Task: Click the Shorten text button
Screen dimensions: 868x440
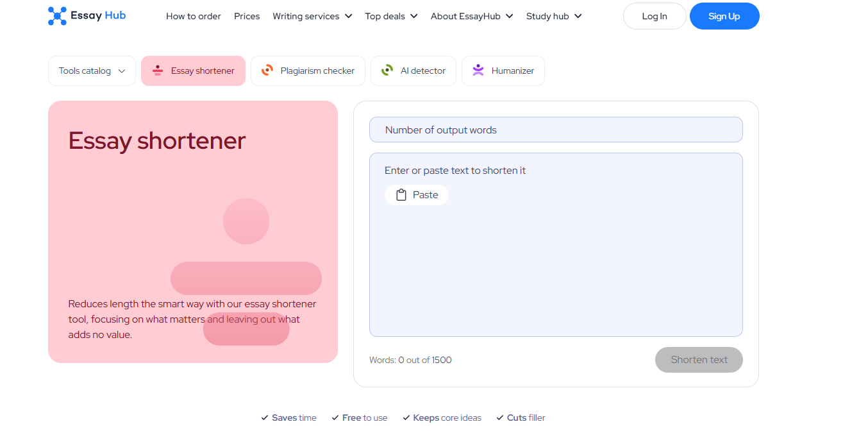Action: [699, 360]
